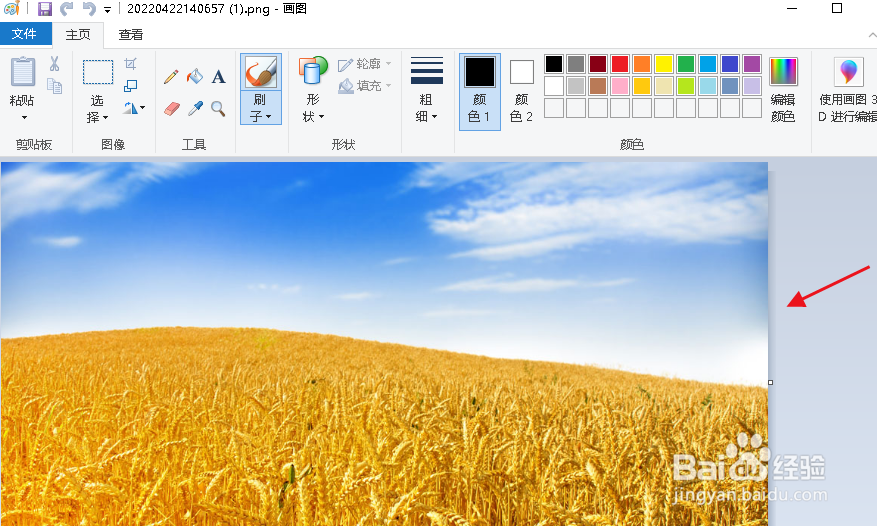Click the 刷子 brush icon

(261, 72)
